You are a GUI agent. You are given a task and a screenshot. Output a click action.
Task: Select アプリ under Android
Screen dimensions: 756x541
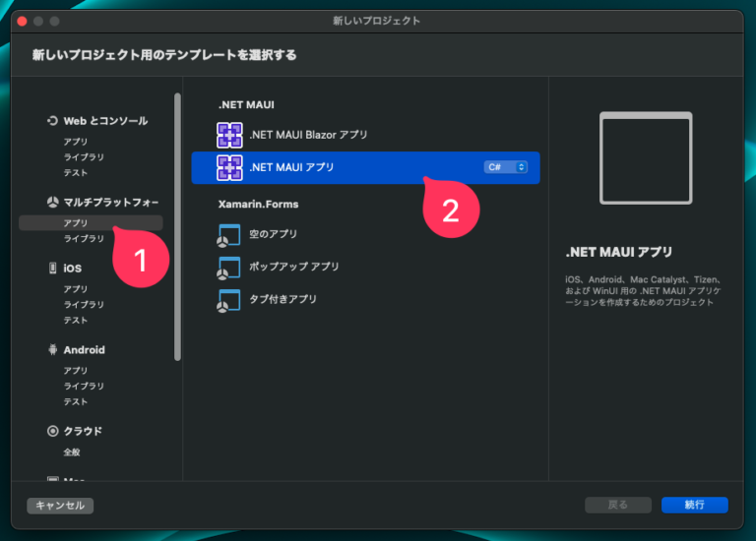[76, 371]
